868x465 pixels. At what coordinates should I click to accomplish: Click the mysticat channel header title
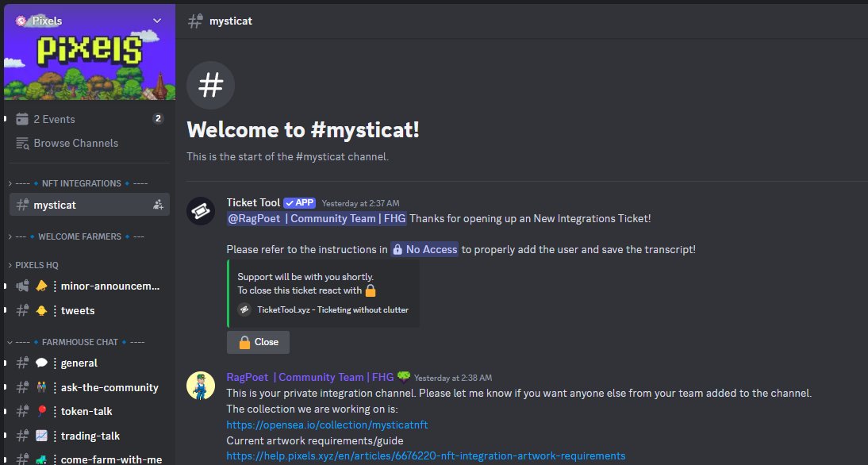231,21
